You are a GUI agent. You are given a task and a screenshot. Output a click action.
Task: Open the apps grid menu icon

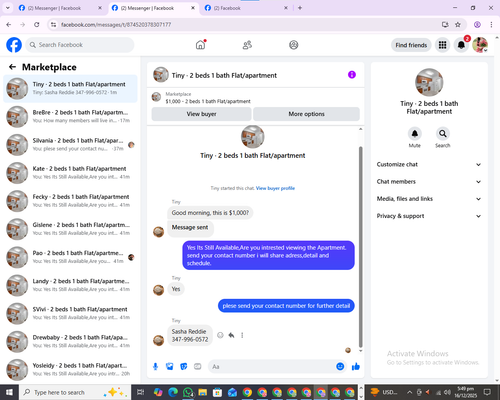(x=442, y=45)
